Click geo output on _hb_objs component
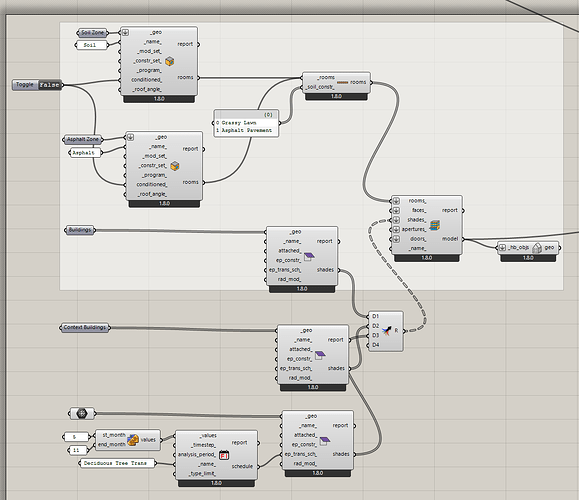Screen dimensions: 579x500 pyautogui.click(x=549, y=248)
